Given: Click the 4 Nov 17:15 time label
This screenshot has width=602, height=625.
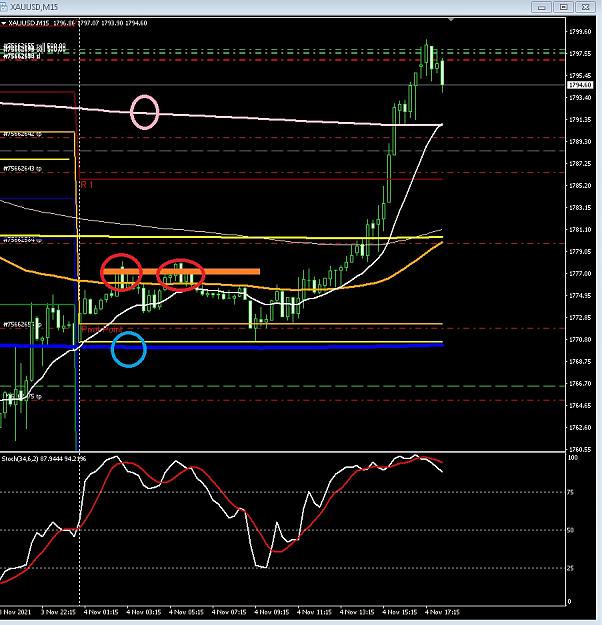Looking at the screenshot, I should point(442,612).
